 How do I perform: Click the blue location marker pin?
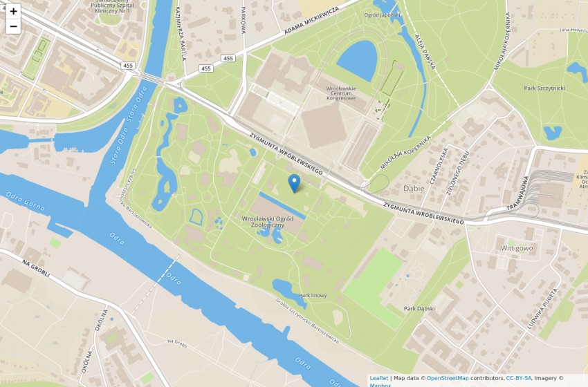click(295, 184)
